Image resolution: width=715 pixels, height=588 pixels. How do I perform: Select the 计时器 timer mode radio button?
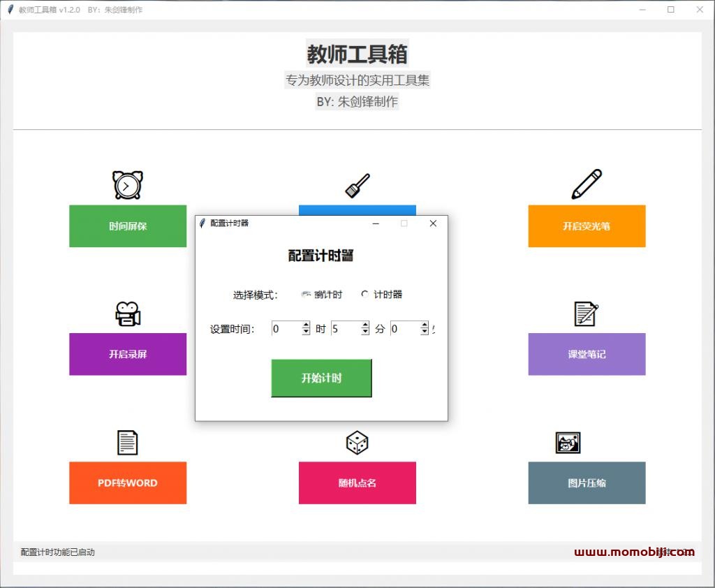click(x=365, y=295)
